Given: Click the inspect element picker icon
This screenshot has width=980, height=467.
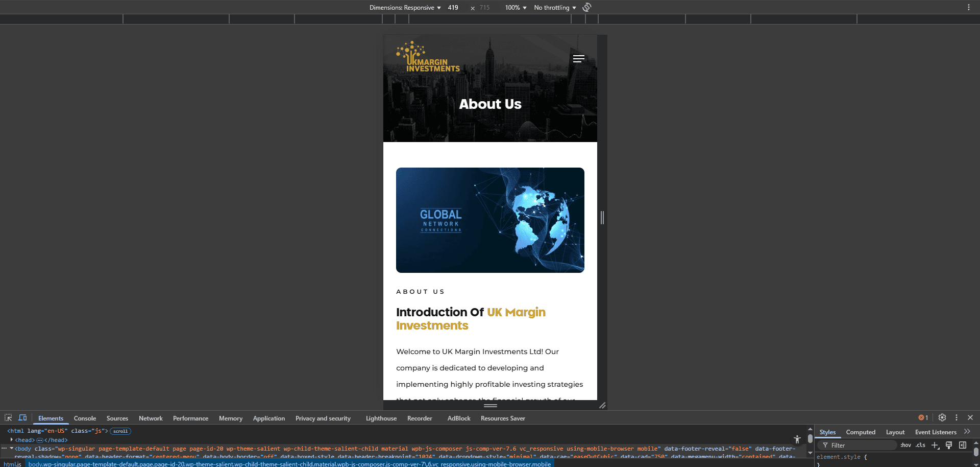Looking at the screenshot, I should tap(8, 417).
